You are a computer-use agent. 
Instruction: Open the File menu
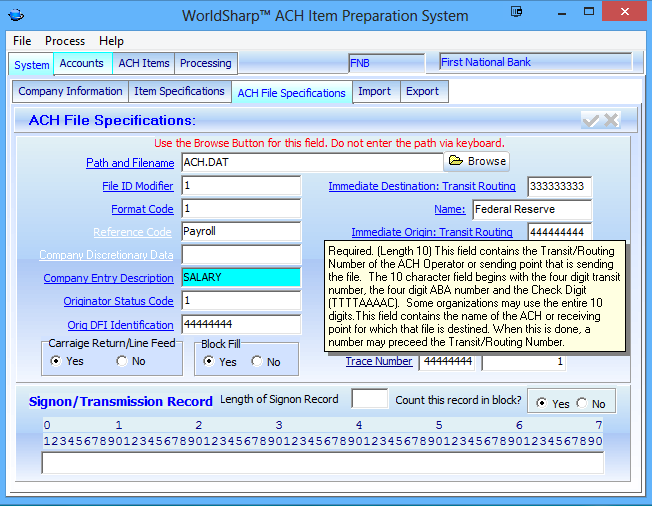click(x=22, y=41)
